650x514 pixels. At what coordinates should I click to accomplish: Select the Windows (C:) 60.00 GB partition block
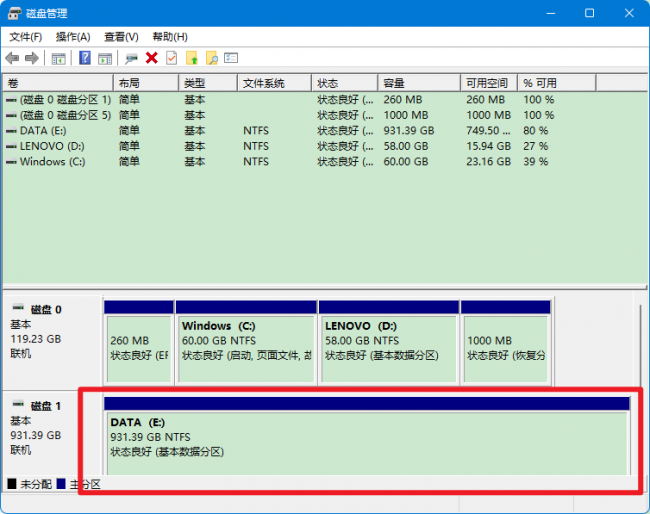click(x=246, y=342)
